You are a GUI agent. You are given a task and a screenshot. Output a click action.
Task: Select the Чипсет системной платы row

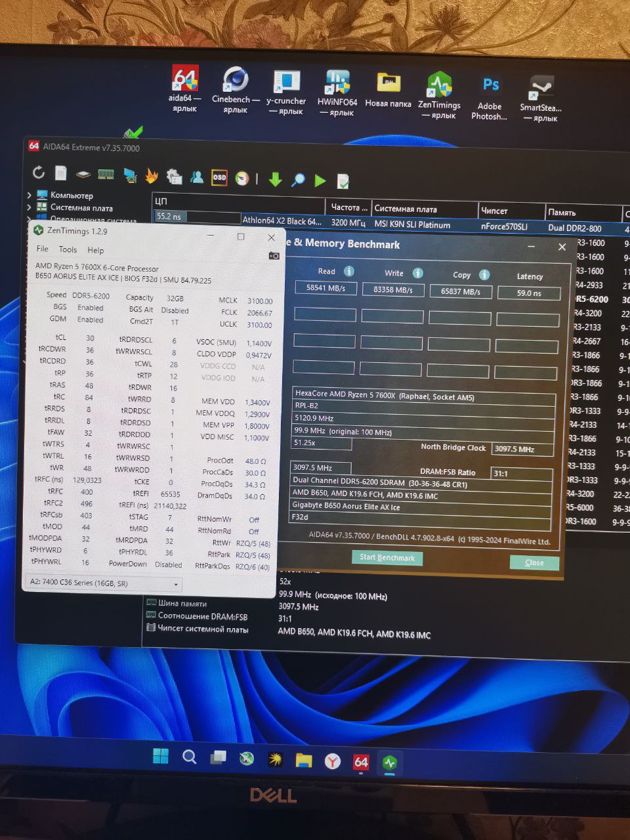coord(289,631)
